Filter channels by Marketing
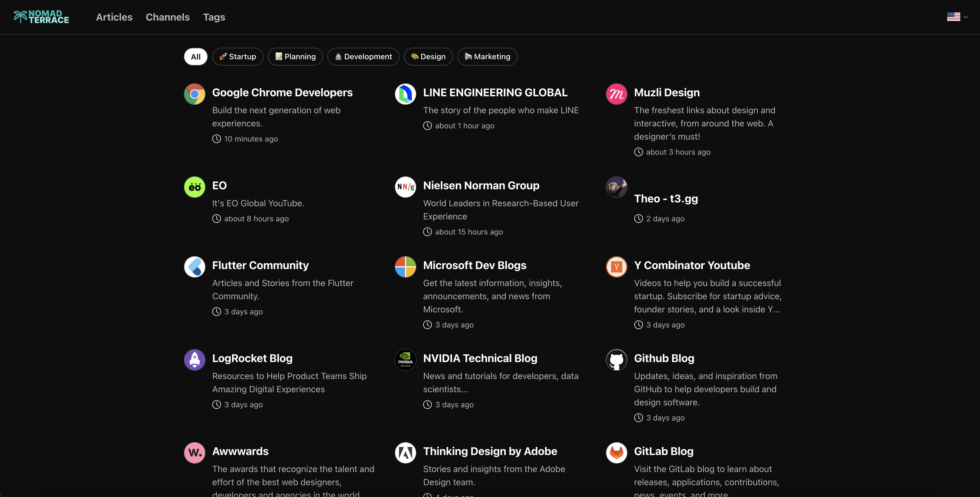Viewport: 980px width, 497px height. (487, 57)
